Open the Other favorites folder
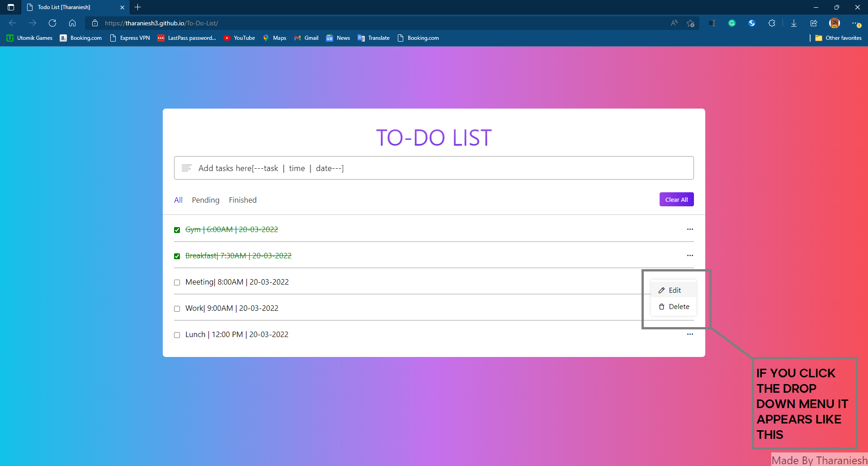Viewport: 868px width, 466px height. click(838, 38)
